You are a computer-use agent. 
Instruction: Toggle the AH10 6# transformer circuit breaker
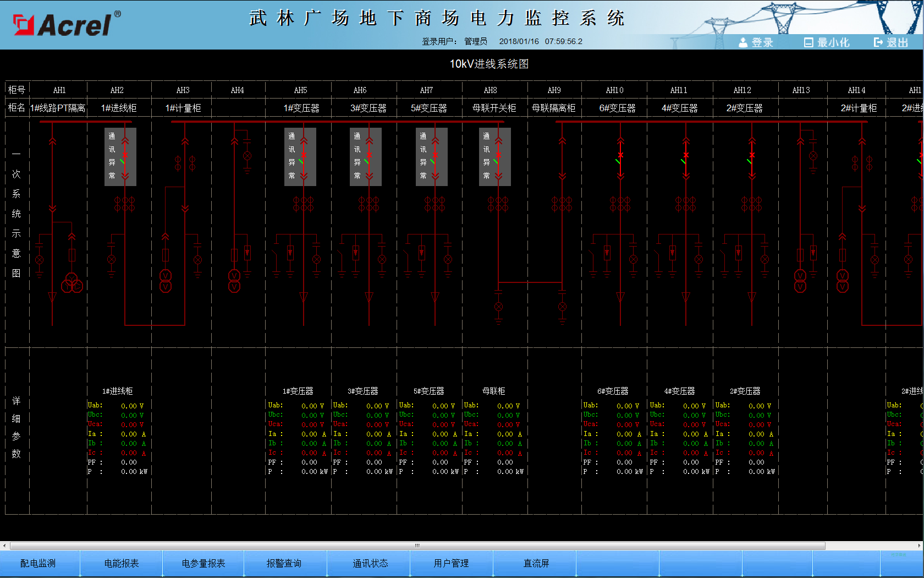[620, 156]
